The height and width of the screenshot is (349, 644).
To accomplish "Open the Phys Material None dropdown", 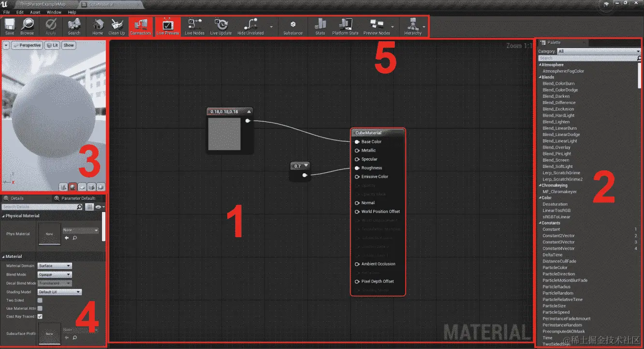I will (x=81, y=230).
